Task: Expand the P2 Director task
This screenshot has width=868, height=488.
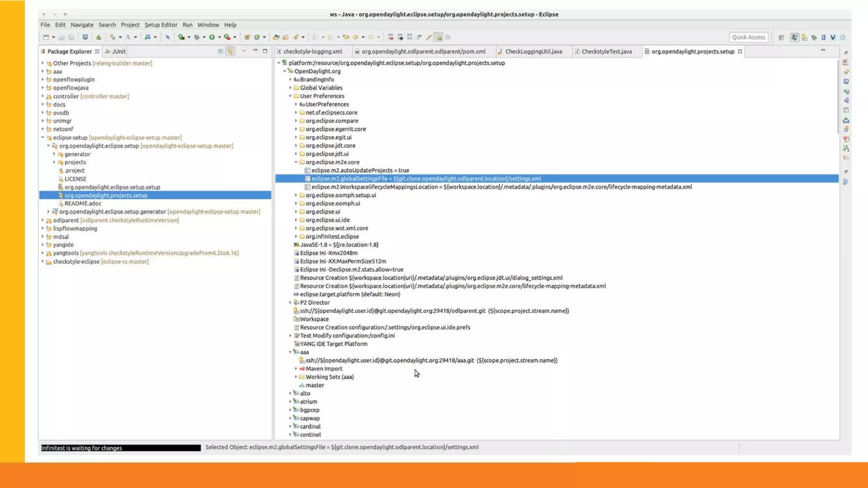Action: click(290, 302)
